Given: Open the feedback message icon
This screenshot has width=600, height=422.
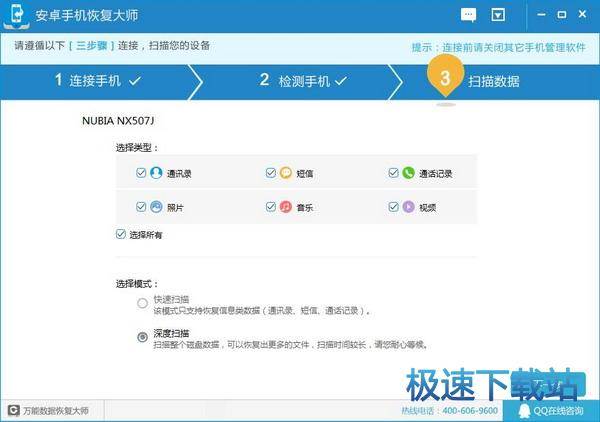Looking at the screenshot, I should tap(468, 15).
